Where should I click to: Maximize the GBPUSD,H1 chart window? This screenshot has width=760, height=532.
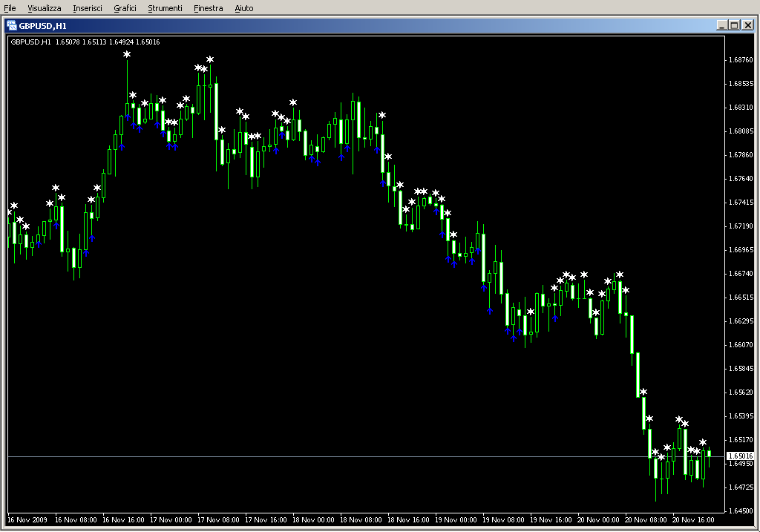point(734,25)
